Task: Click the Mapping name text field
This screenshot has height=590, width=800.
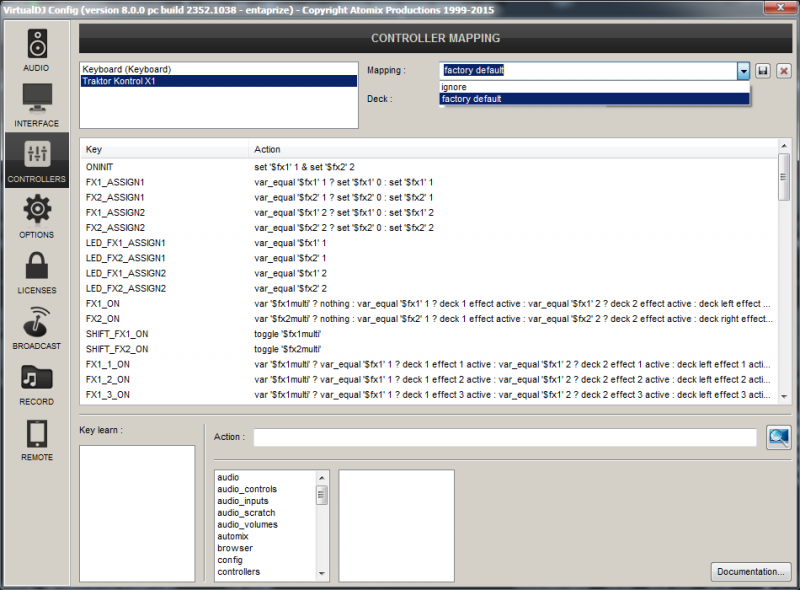Action: pos(588,70)
